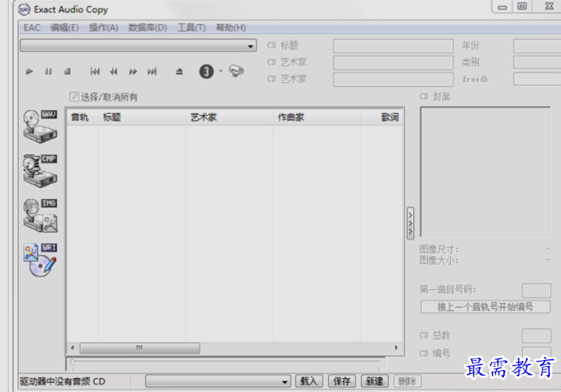Click the first CD 艺术家 input field
This screenshot has height=392, width=561.
pyautogui.click(x=393, y=62)
